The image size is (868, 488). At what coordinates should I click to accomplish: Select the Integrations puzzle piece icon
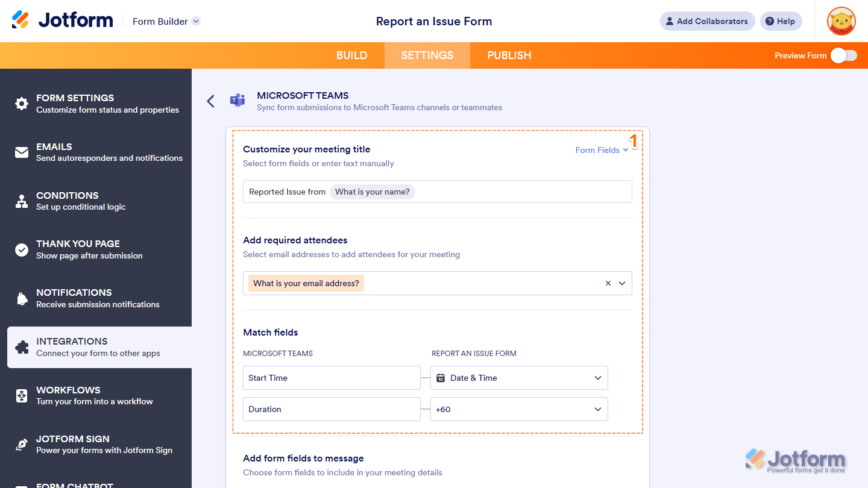pyautogui.click(x=20, y=346)
